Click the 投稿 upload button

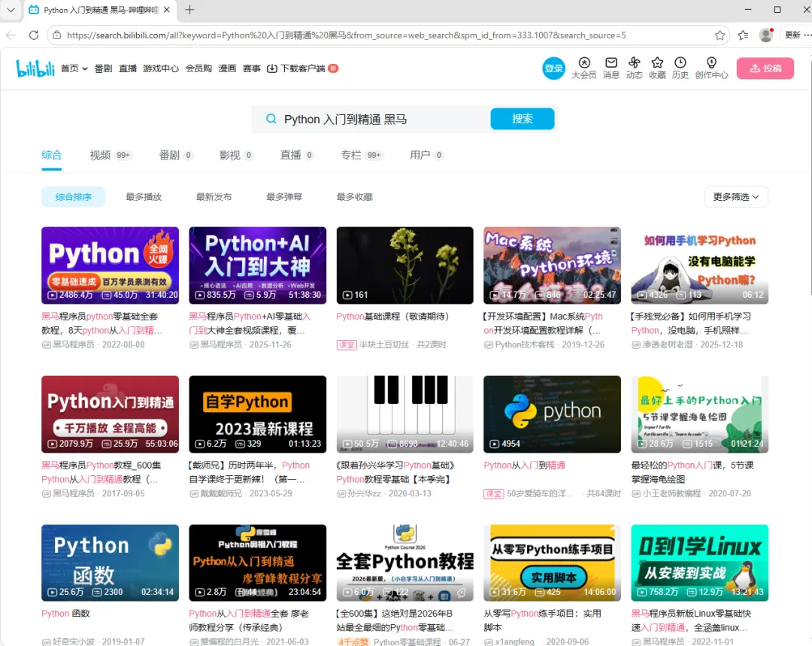tap(765, 68)
